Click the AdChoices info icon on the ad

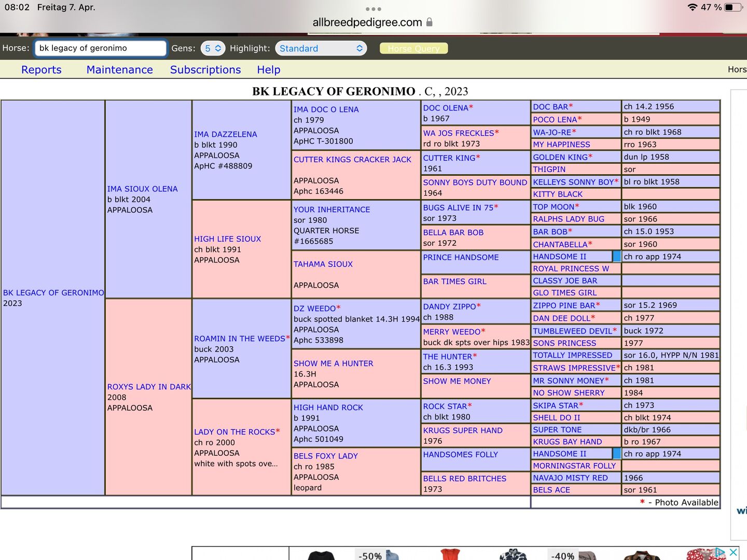pyautogui.click(x=720, y=552)
